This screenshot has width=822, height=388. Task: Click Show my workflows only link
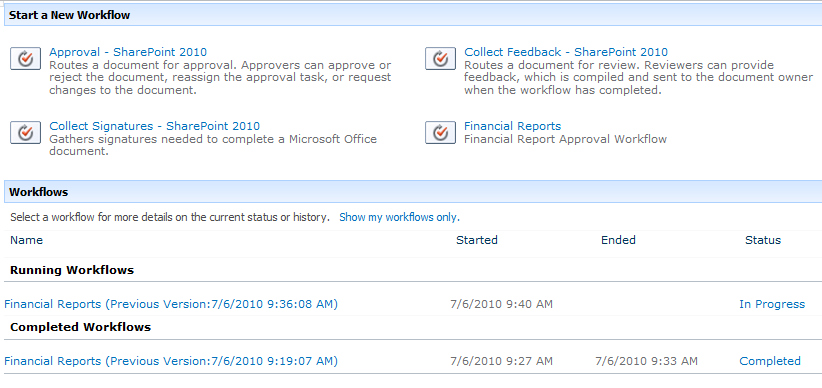[x=399, y=217]
